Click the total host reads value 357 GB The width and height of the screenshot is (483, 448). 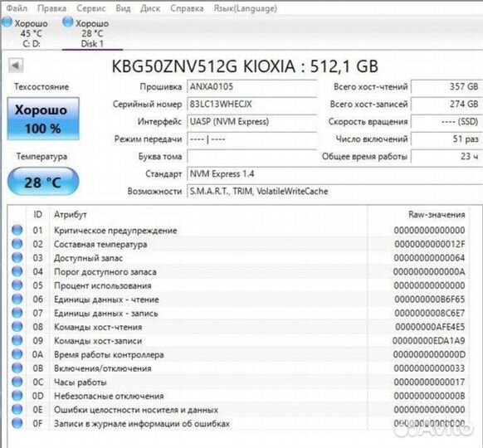point(446,87)
